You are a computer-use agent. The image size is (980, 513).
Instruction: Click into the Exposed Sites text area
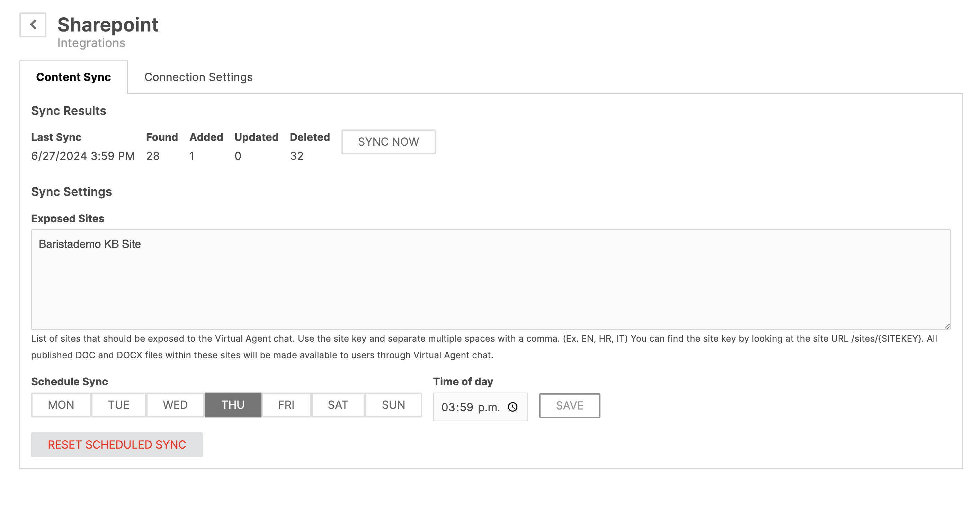point(491,279)
